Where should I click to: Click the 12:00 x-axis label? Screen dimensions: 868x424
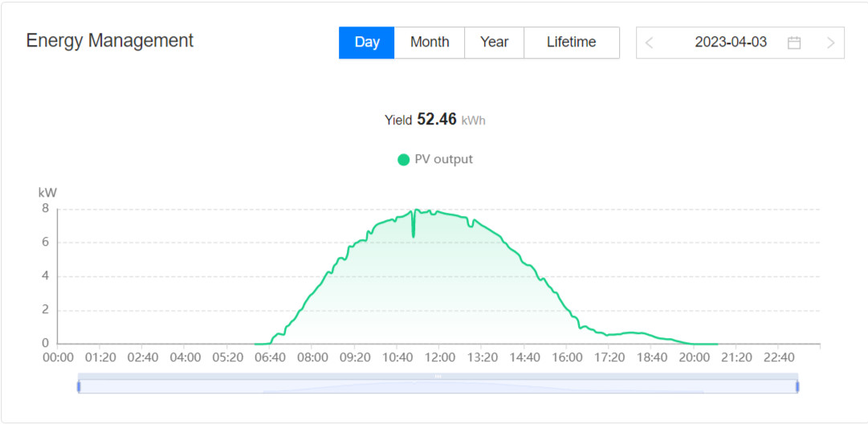[x=439, y=357]
